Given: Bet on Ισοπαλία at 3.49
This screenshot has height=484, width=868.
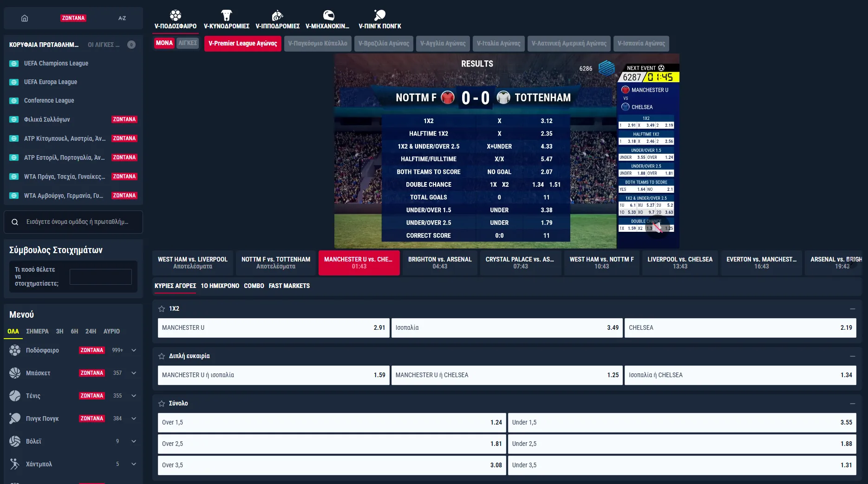Looking at the screenshot, I should pos(507,328).
